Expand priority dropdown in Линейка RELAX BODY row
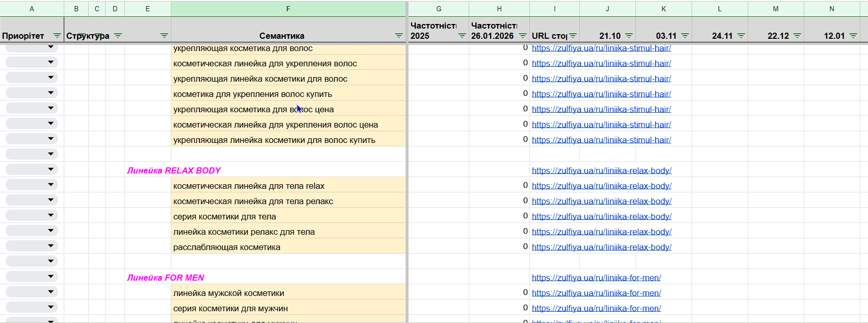The height and width of the screenshot is (323, 868). coord(50,169)
